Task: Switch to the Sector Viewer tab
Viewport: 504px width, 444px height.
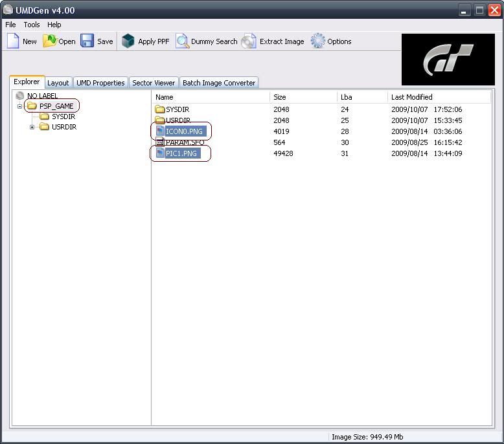Action: 154,83
